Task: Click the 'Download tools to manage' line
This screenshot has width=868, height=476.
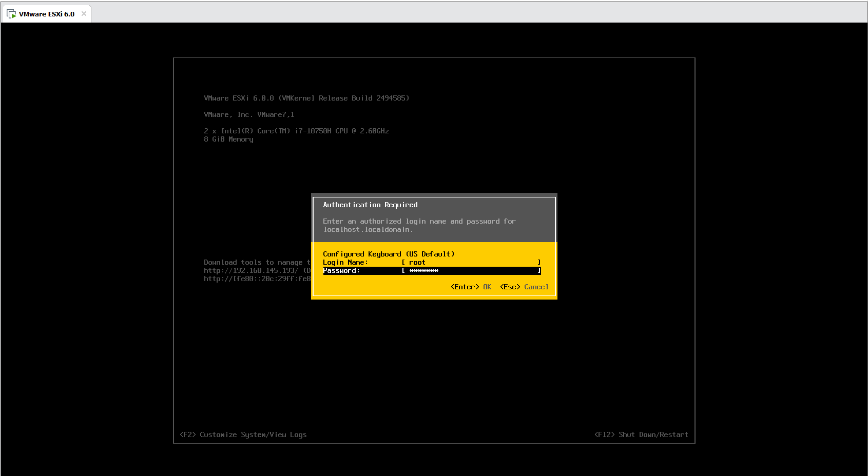Action: (x=257, y=262)
